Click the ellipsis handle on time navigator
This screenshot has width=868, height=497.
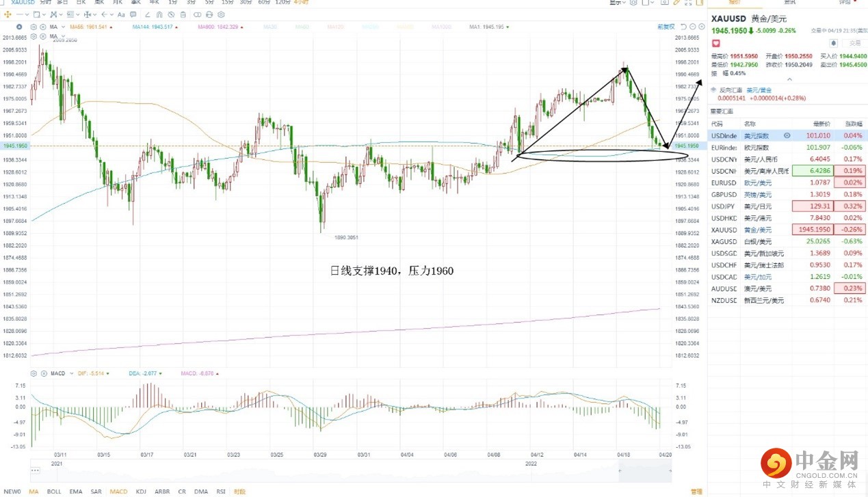35,470
